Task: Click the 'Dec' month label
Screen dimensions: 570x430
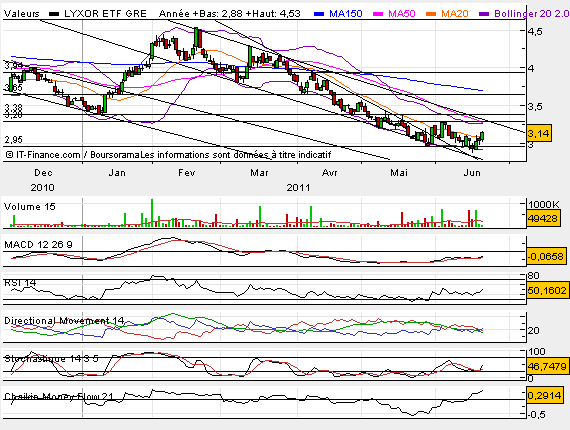Action: coord(43,173)
